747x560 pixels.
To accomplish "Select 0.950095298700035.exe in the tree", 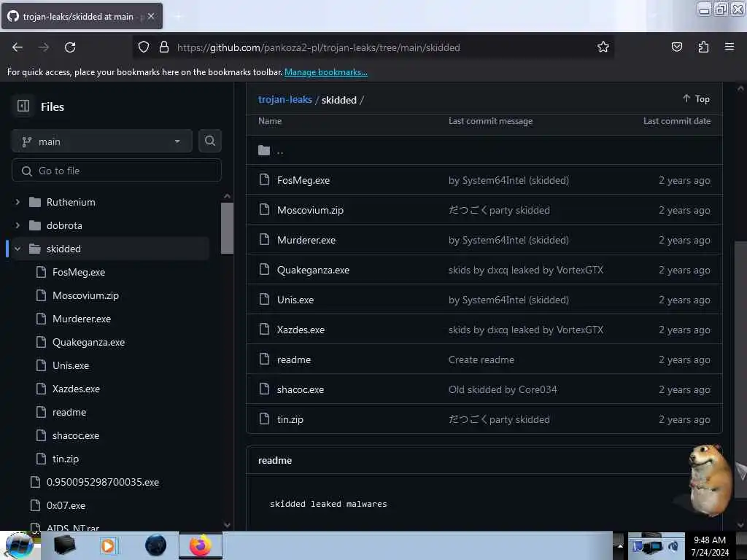I will tap(103, 482).
